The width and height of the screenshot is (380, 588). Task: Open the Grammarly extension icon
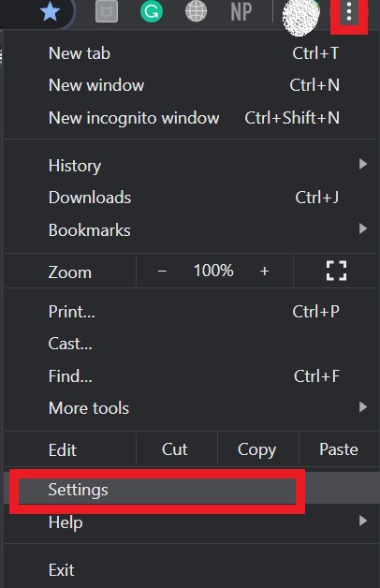[152, 11]
